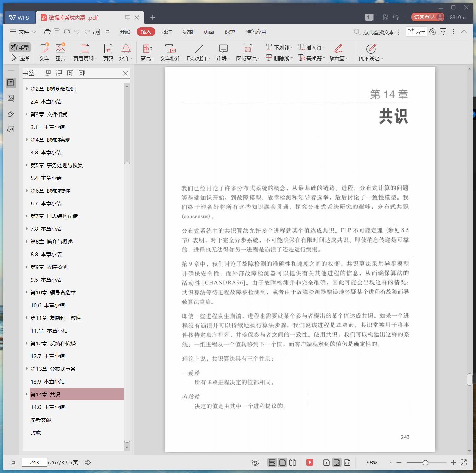The image size is (476, 473).
Task: Print the document with the printer icon
Action: (67, 32)
